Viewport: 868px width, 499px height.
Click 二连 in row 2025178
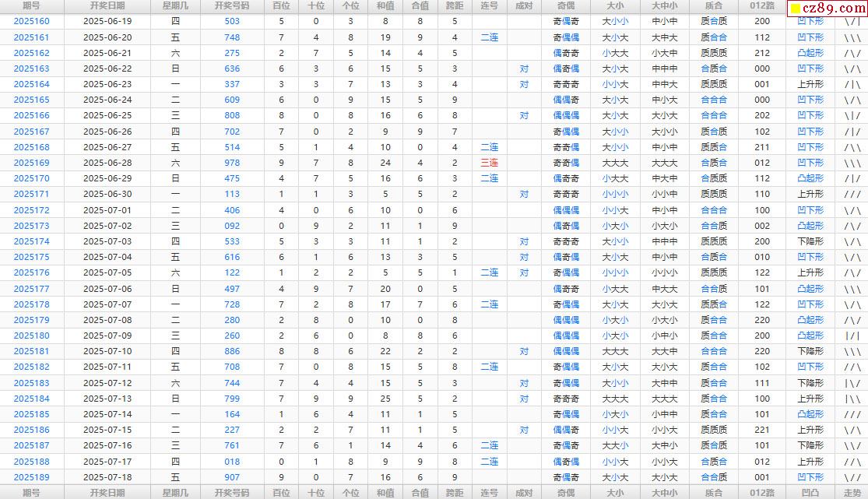[x=490, y=304]
